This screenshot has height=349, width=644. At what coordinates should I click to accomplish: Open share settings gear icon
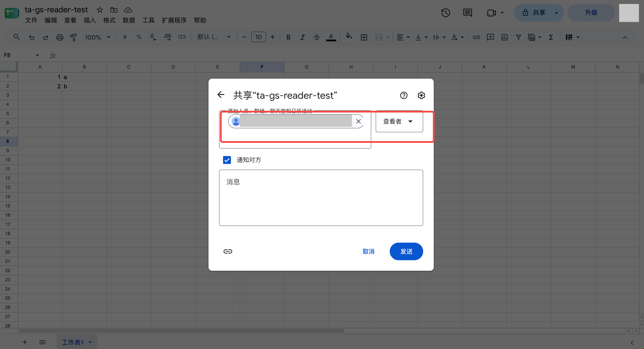[421, 95]
